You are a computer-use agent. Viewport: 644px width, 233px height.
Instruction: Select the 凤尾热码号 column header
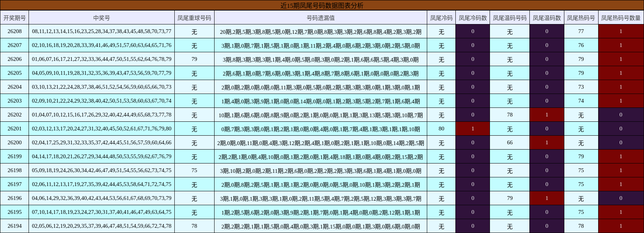(x=581, y=18)
